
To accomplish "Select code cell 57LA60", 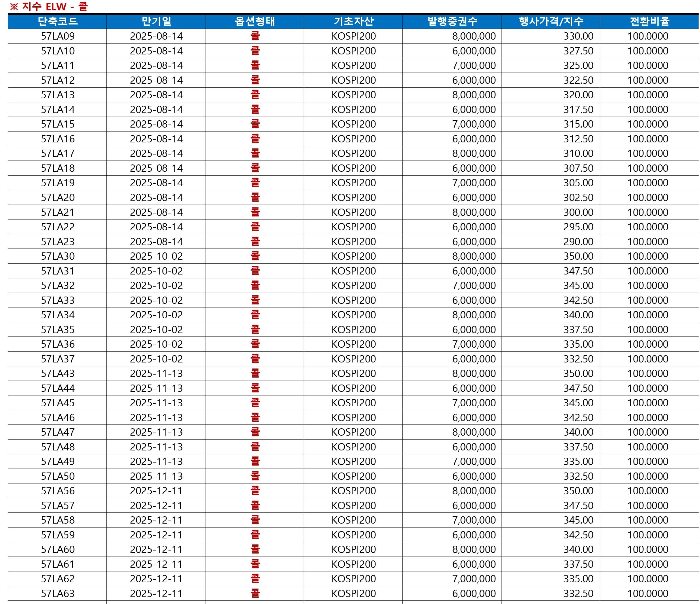I will coord(58,550).
